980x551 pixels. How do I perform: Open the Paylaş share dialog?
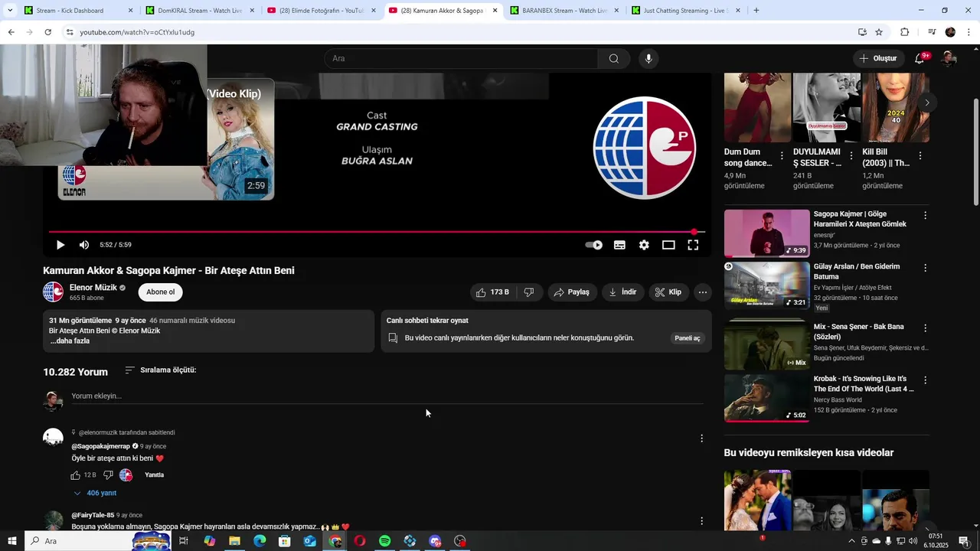point(572,292)
